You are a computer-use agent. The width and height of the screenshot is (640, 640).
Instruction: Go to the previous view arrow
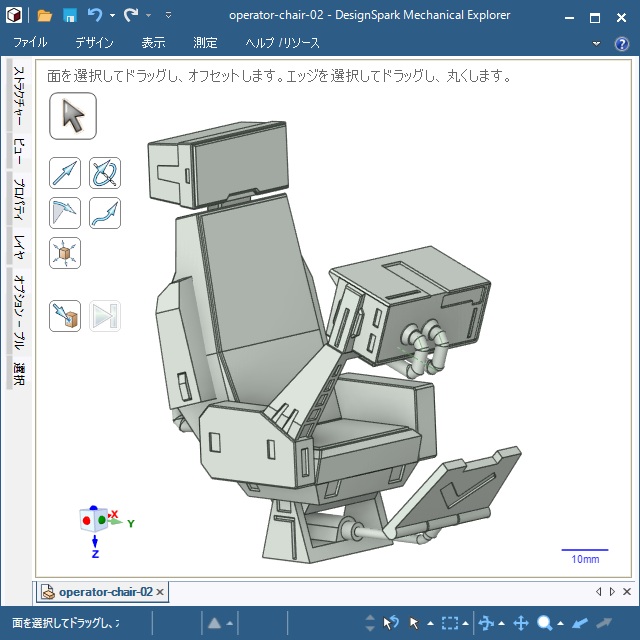point(580,623)
